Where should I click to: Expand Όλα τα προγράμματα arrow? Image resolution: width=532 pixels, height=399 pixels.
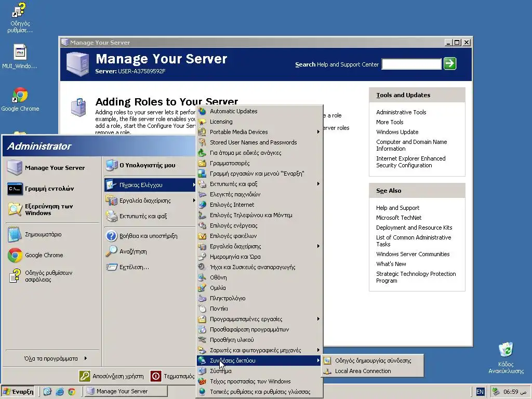[86, 358]
